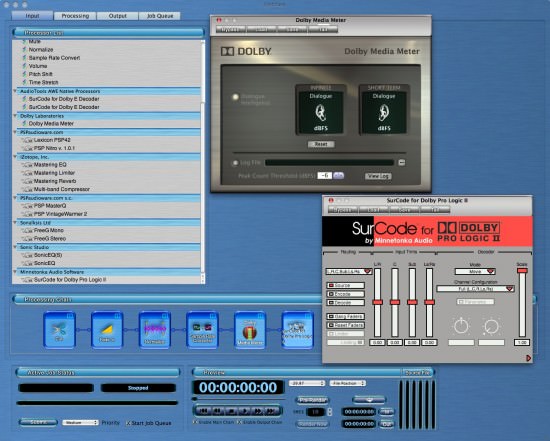The image size is (550, 441).
Task: Switch to the Output tab
Action: [x=118, y=16]
